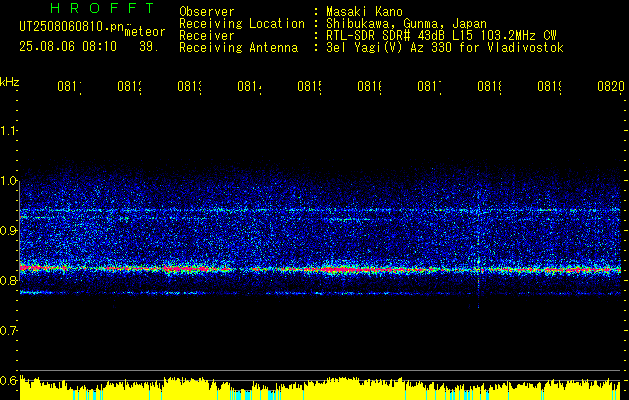The height and width of the screenshot is (400, 629).
Task: Click the 0812 time marker
Action: pyautogui.click(x=130, y=86)
